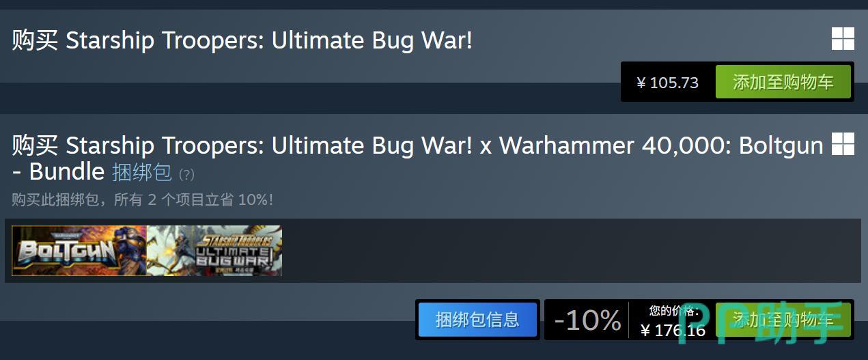Click the Boltgun Bundle purchase heading
Screen dimensions: 868x360
click(417, 158)
